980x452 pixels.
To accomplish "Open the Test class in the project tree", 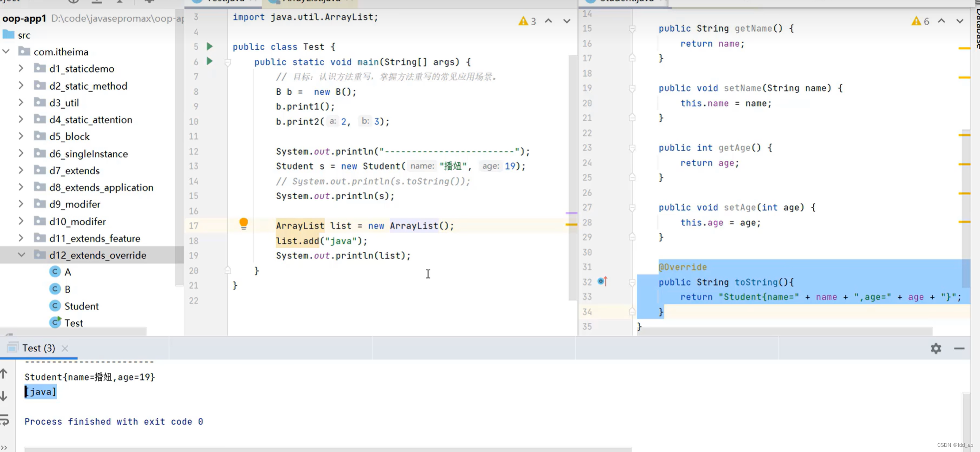I will [66, 322].
